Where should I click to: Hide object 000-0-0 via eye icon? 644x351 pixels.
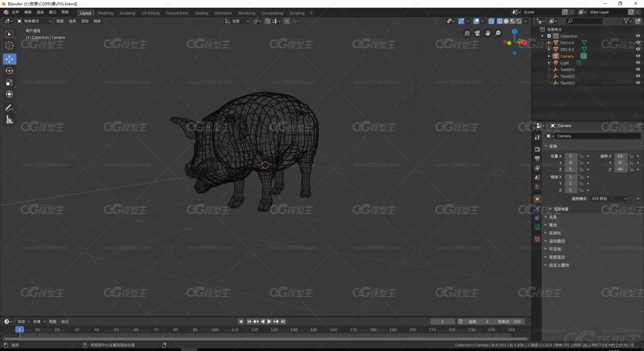pyautogui.click(x=638, y=43)
